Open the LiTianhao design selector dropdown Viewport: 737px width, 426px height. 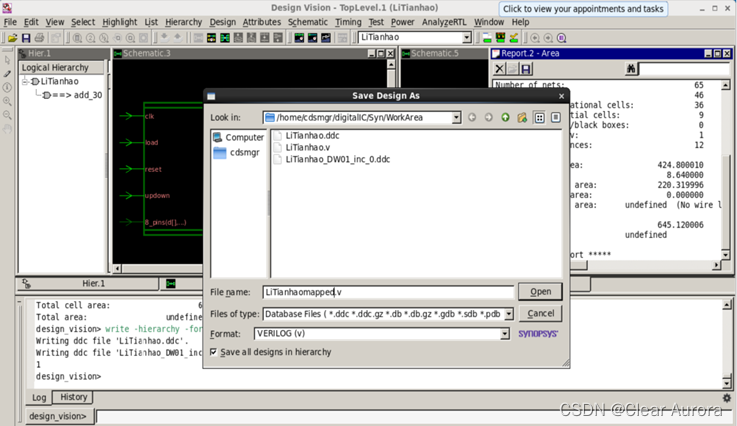[x=466, y=38]
